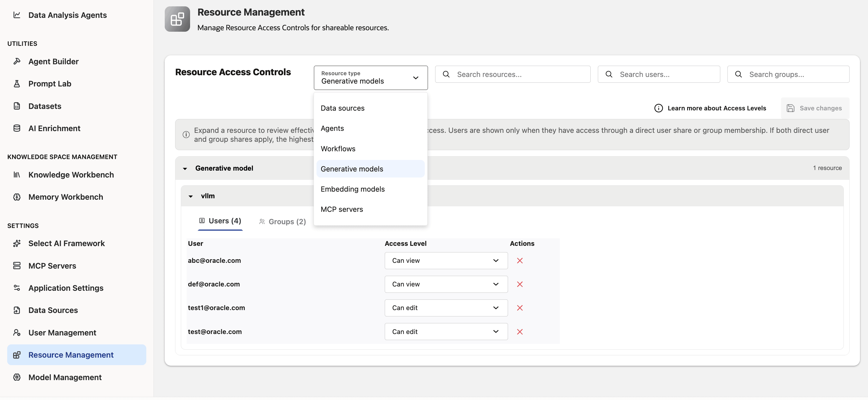Open access level dropdown for test@oracle.com
Viewport: 868px width, 400px height.
coord(446,331)
